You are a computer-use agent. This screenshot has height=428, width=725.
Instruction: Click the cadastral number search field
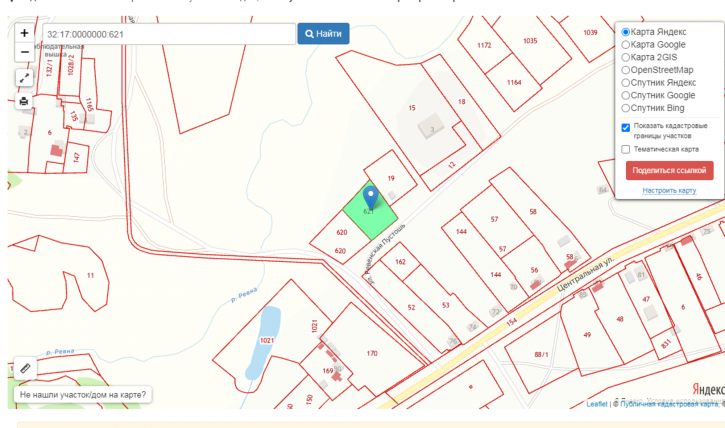pyautogui.click(x=169, y=34)
